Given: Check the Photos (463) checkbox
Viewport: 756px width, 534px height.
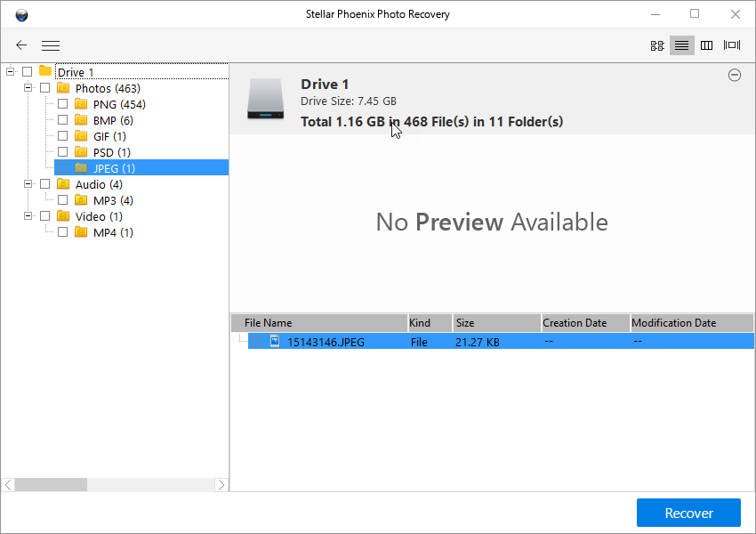Looking at the screenshot, I should click(45, 88).
